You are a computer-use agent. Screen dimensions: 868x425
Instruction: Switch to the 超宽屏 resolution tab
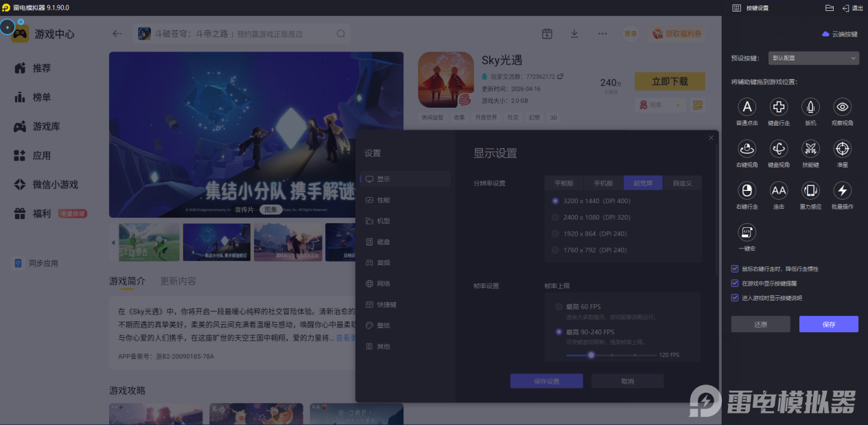643,183
